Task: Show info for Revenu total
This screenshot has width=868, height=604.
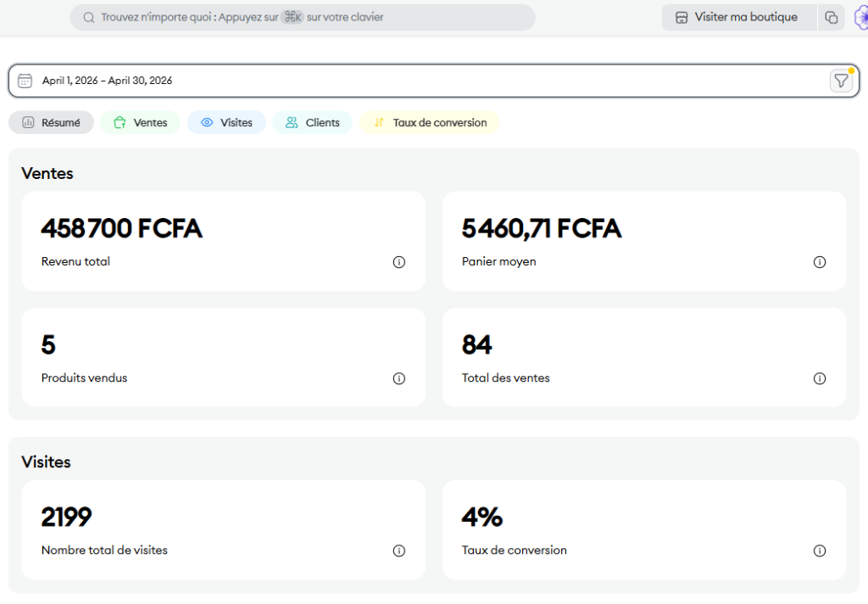Action: [x=399, y=262]
